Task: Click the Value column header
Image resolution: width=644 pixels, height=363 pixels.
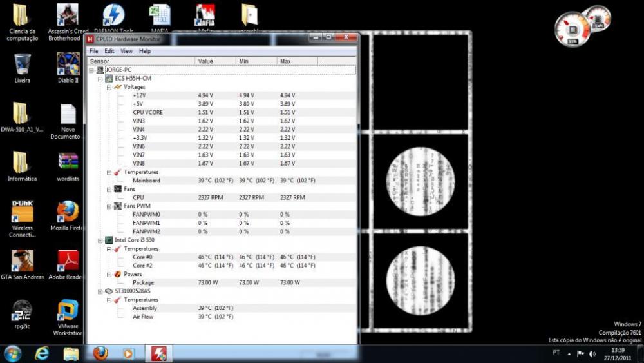Action: point(214,61)
